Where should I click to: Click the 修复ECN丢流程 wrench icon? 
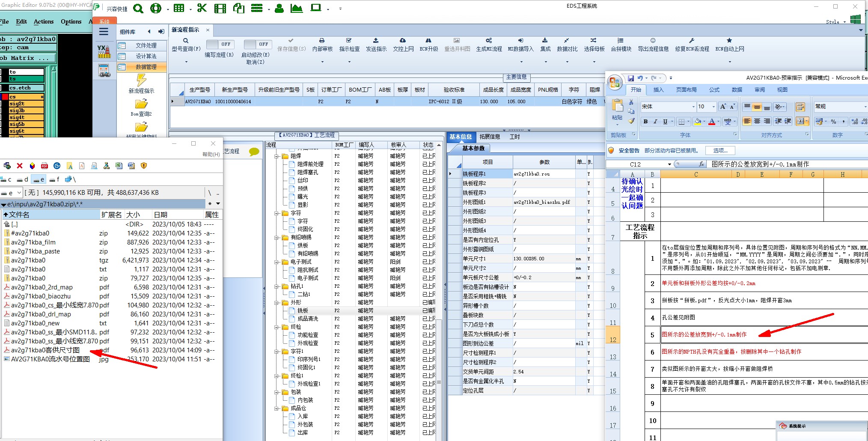coord(692,40)
